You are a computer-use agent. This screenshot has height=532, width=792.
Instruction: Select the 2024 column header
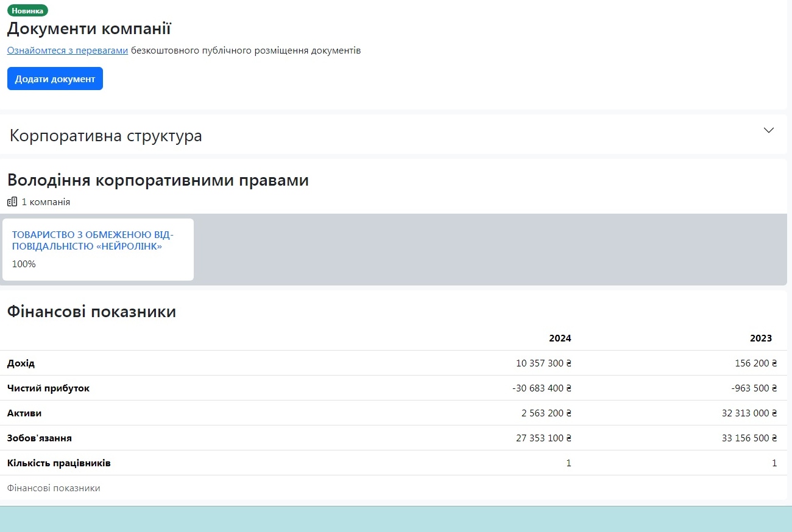pyautogui.click(x=560, y=338)
